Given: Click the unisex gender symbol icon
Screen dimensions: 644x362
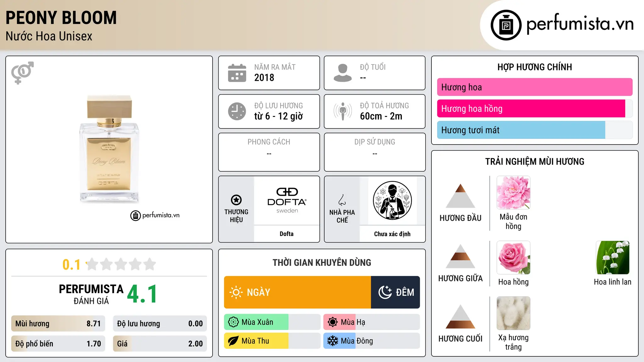Looking at the screenshot, I should pyautogui.click(x=22, y=73).
